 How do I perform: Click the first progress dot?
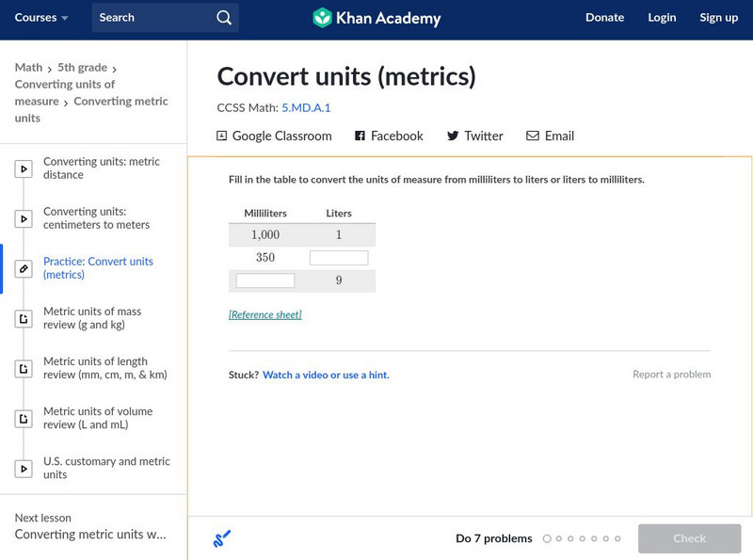[x=547, y=539]
